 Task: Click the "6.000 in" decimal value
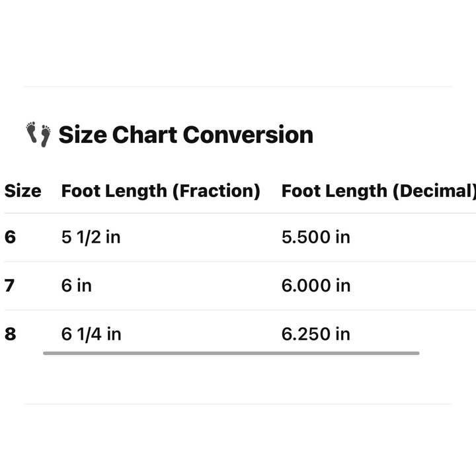[x=316, y=286]
